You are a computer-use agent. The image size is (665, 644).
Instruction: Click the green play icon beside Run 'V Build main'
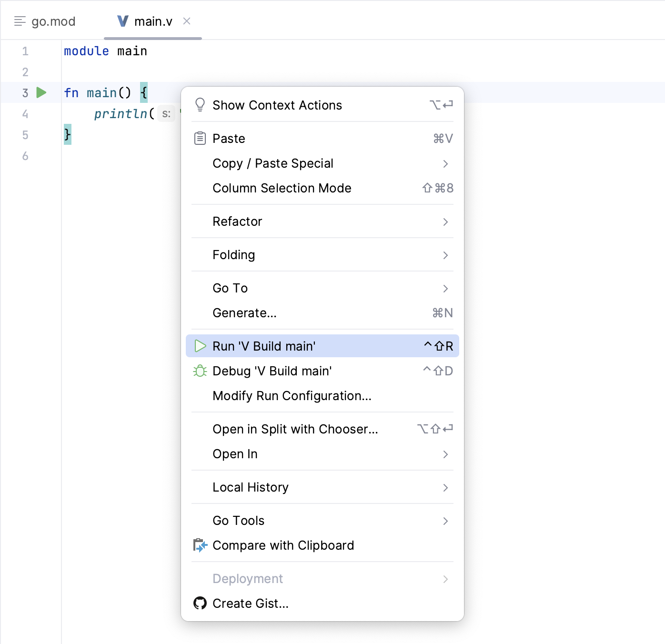pos(200,346)
